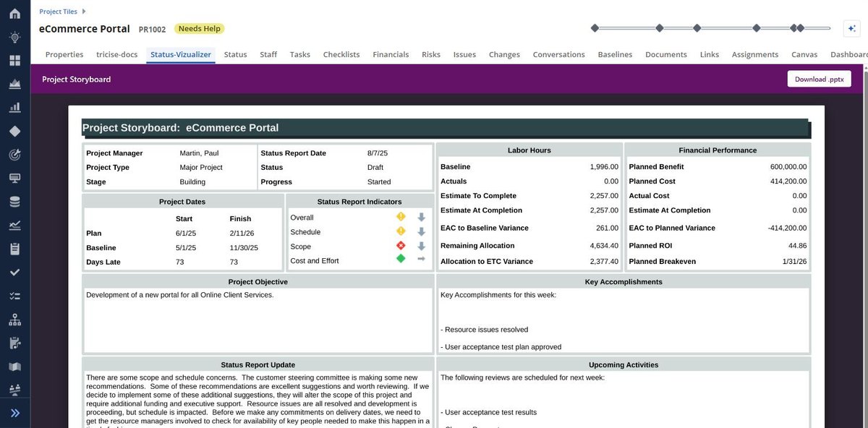Expand the arrow beside Project Tiles
The height and width of the screenshot is (428, 868).
84,12
